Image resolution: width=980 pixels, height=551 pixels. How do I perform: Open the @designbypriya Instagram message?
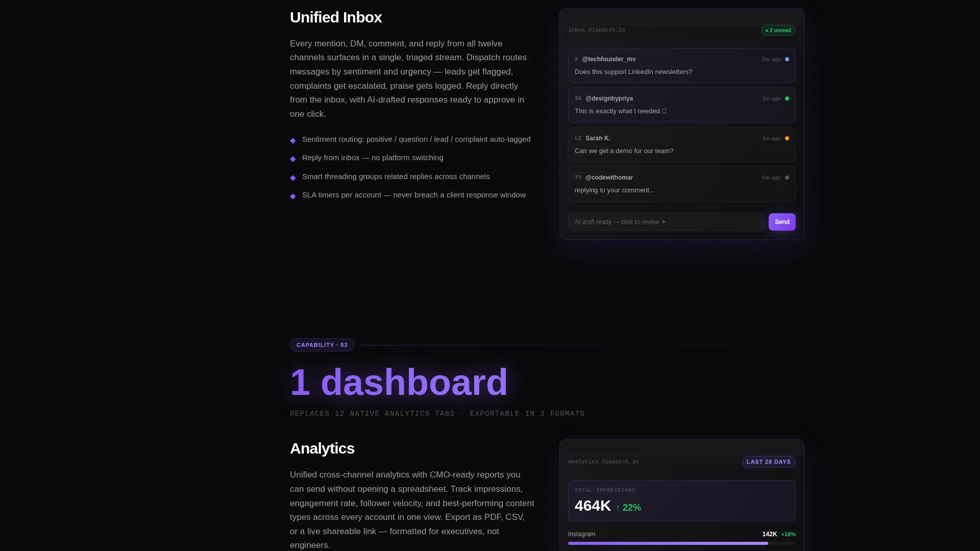[681, 105]
